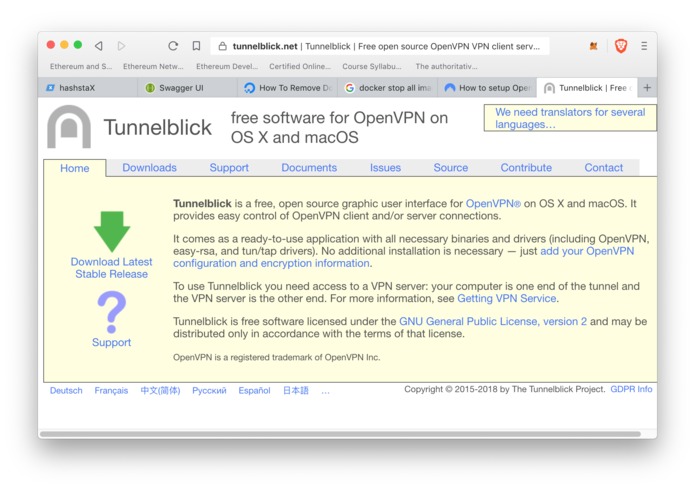
Task: Open the Downloads navigation tab
Action: (149, 167)
